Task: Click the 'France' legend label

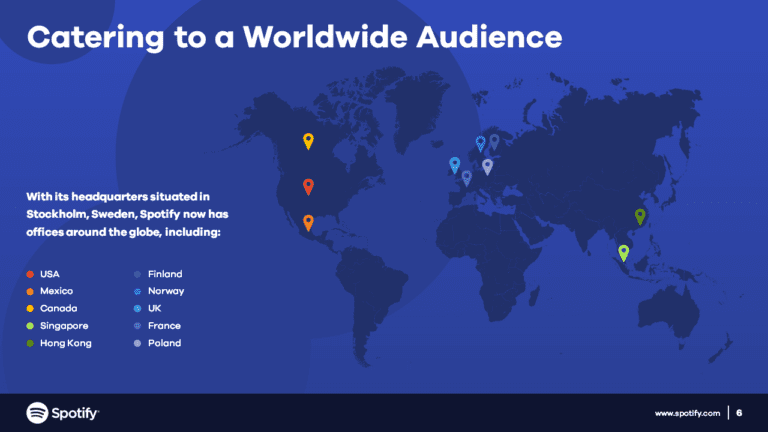Action: (164, 326)
